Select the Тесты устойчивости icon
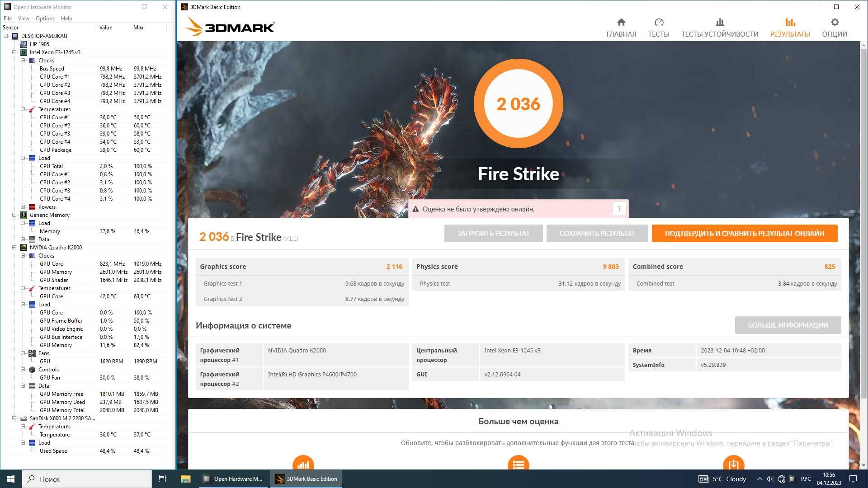 point(721,22)
